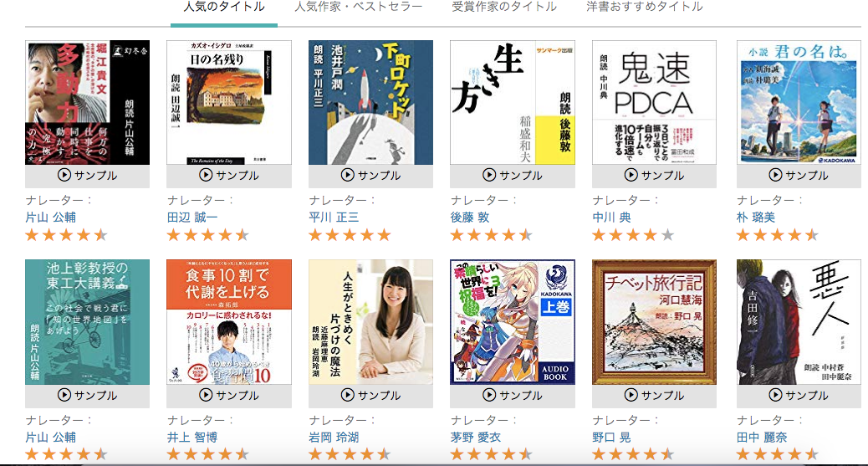Viewport: 868px width, 466px height.
Task: Click the star rating under 田辺 誠一
Action: 208,235
